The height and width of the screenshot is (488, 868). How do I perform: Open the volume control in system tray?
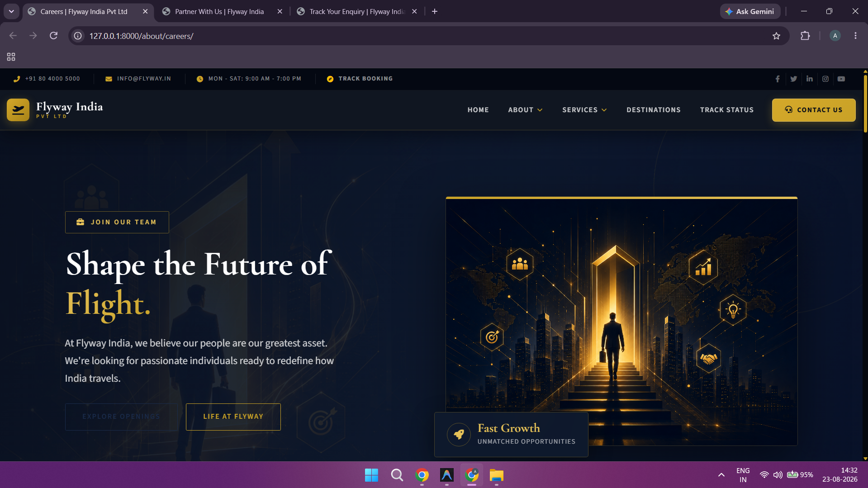pyautogui.click(x=778, y=475)
